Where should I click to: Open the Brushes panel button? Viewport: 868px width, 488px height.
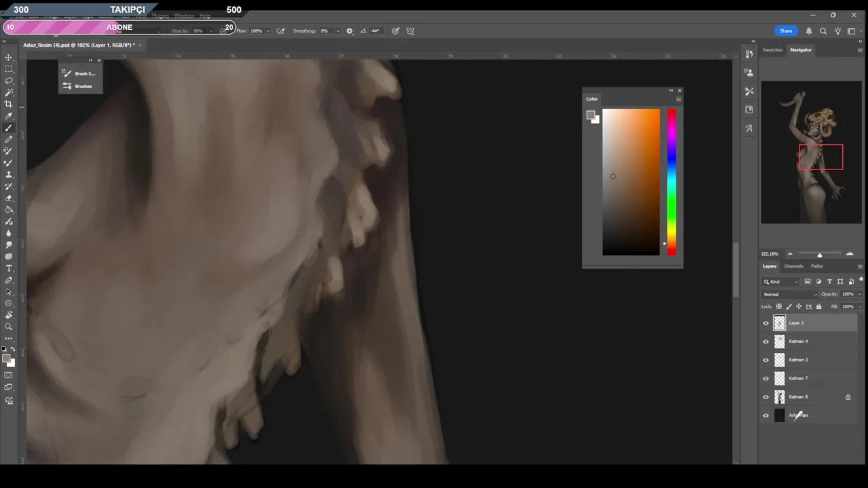79,86
